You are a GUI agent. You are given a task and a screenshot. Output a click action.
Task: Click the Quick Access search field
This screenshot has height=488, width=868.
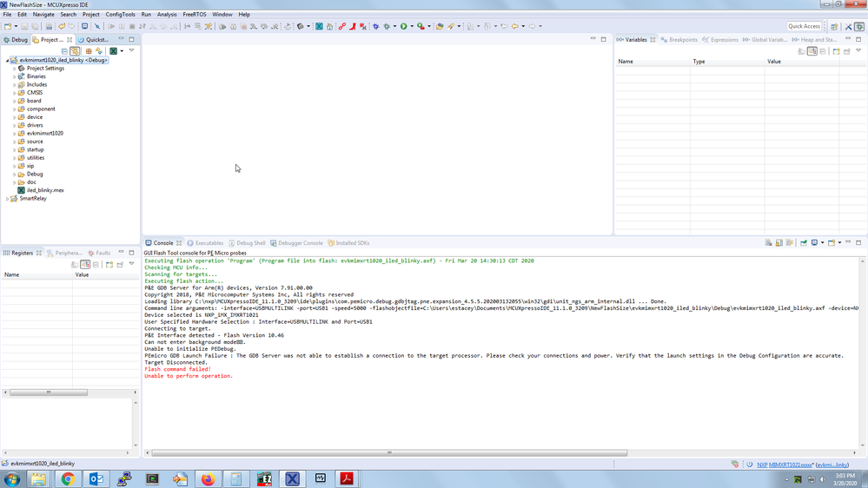click(804, 27)
